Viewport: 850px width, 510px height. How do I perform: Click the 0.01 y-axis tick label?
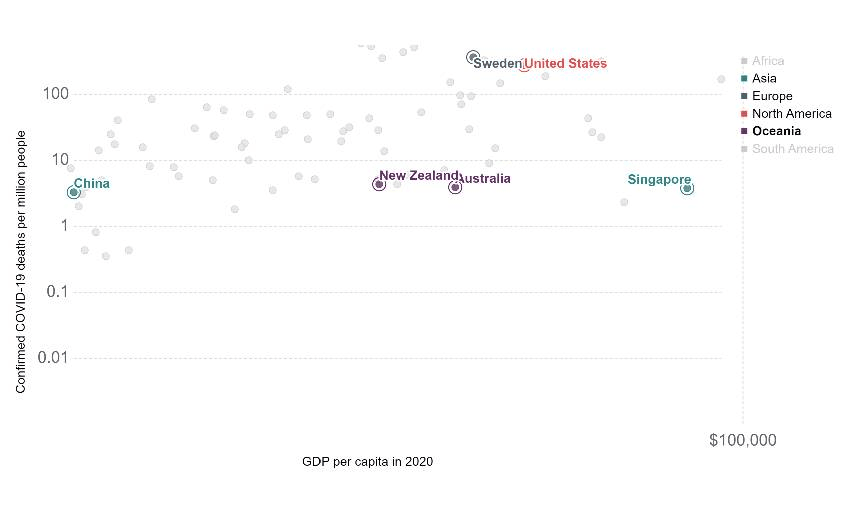(x=48, y=358)
